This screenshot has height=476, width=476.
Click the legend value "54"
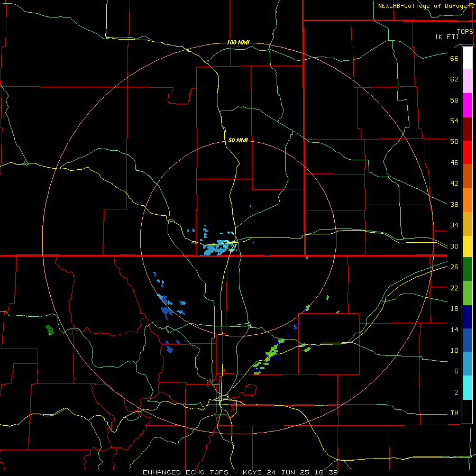pyautogui.click(x=454, y=121)
